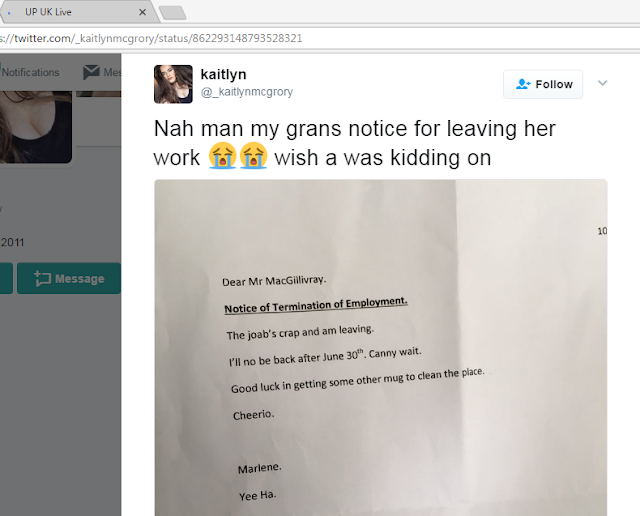Image resolution: width=640 pixels, height=516 pixels.
Task: Open the tweet options chevron menu
Action: point(602,83)
